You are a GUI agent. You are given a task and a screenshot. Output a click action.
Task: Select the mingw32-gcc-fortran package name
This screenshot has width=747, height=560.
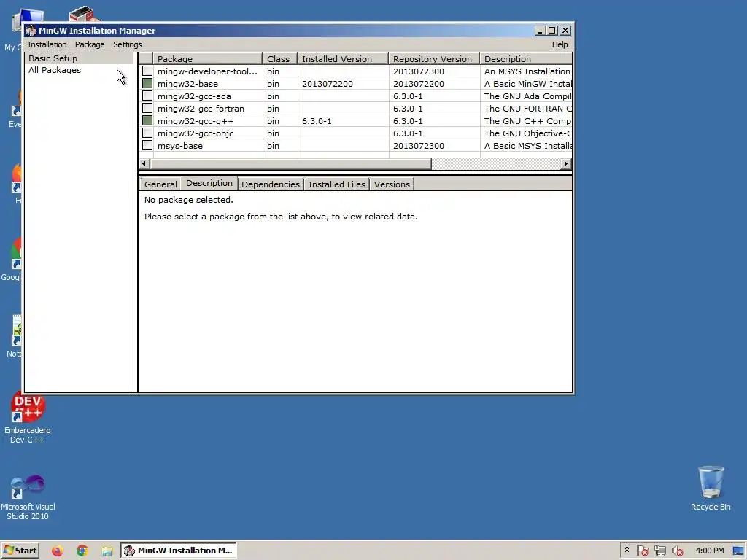tap(201, 109)
